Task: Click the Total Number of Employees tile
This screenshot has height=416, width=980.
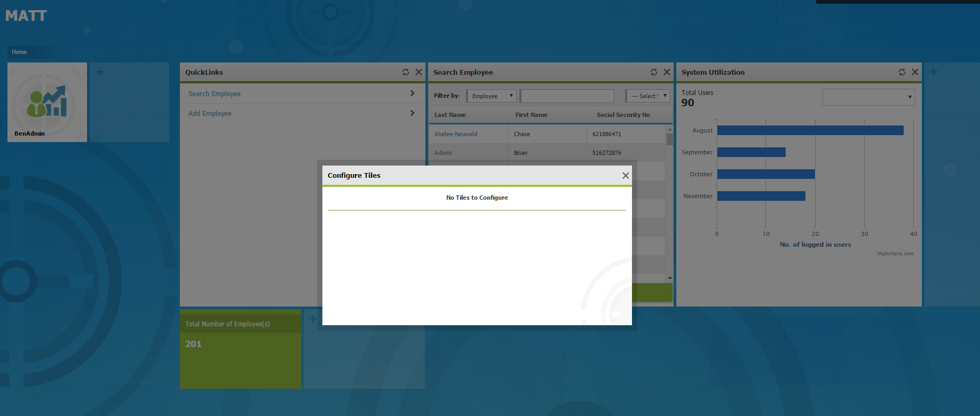Action: pyautogui.click(x=240, y=348)
